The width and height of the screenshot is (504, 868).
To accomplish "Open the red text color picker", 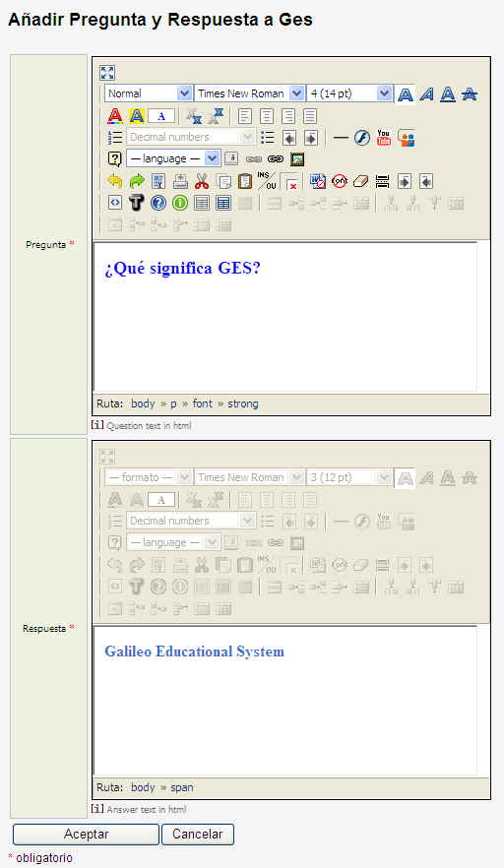I will (x=114, y=116).
